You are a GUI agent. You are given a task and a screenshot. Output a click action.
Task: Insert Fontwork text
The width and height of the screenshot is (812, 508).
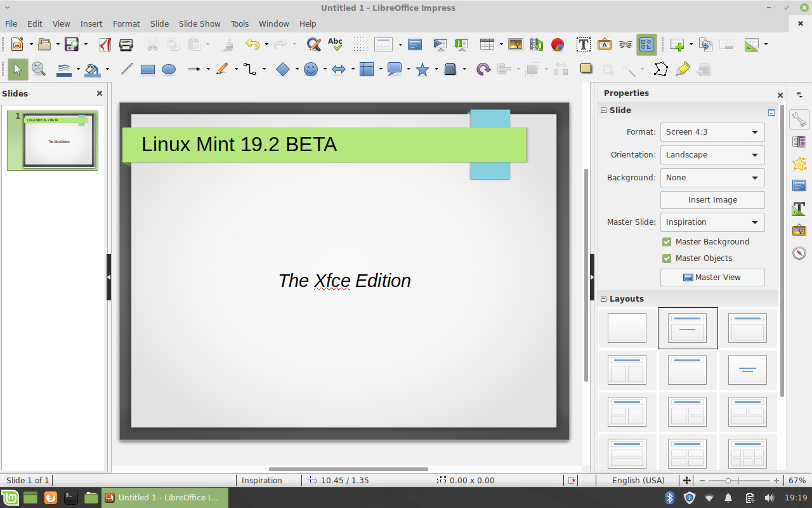605,44
